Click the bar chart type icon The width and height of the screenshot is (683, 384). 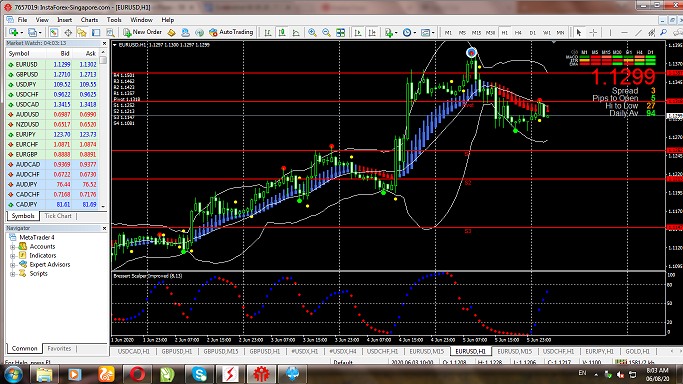[x=268, y=32]
